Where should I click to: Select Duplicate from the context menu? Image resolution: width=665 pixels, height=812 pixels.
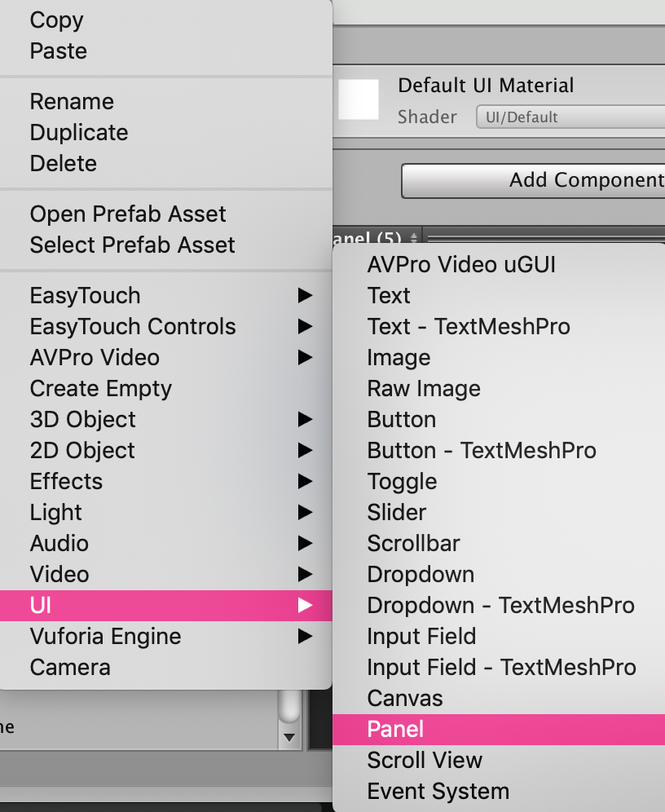click(78, 132)
